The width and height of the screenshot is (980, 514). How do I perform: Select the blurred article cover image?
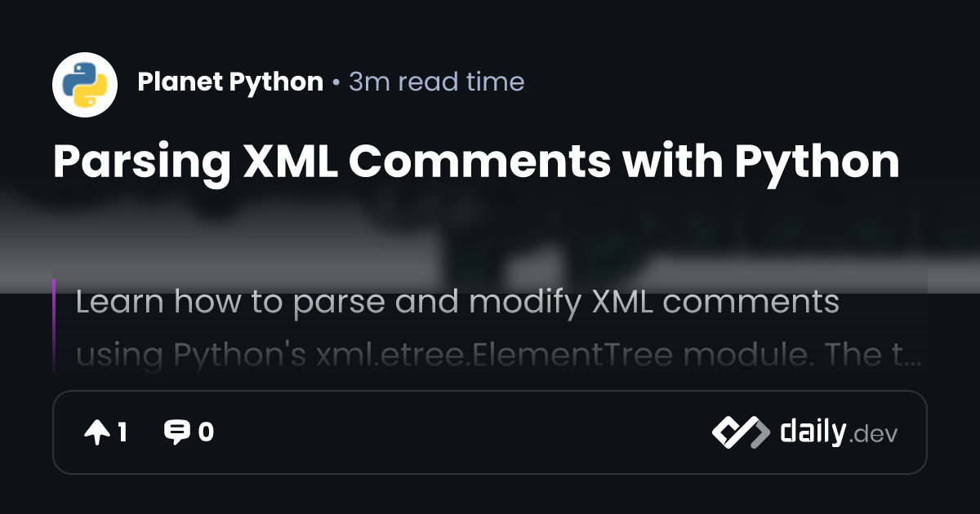click(x=490, y=237)
